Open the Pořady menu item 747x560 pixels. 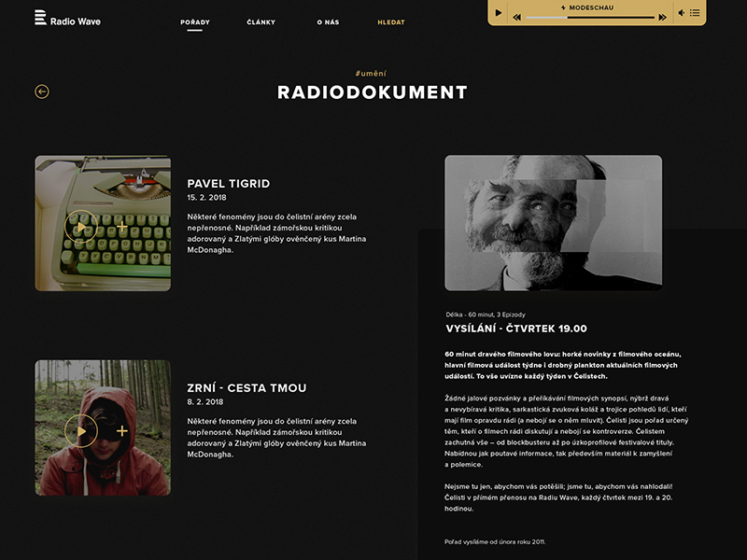tap(194, 21)
